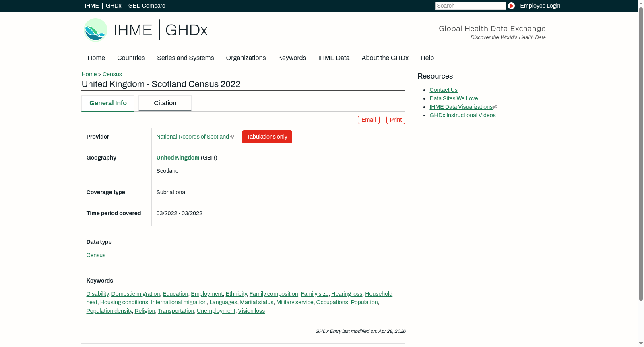Open GHDx Instructional Videos link
The width and height of the screenshot is (644, 347).
point(462,115)
